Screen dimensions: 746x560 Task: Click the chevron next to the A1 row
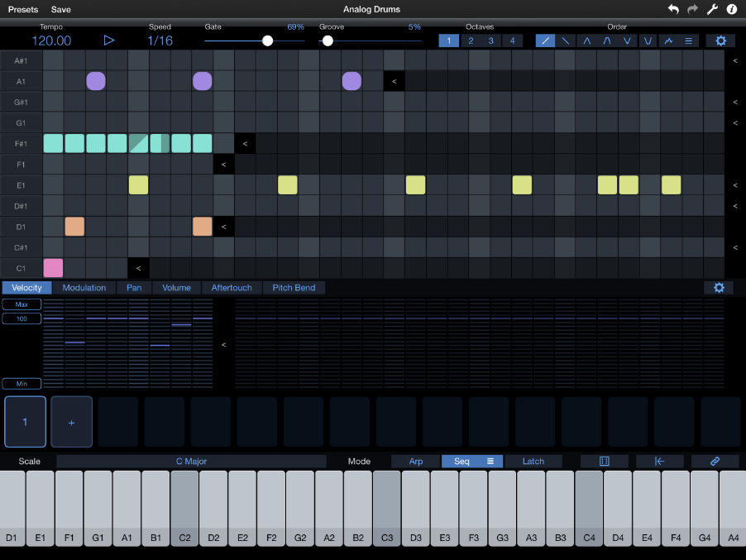point(393,81)
